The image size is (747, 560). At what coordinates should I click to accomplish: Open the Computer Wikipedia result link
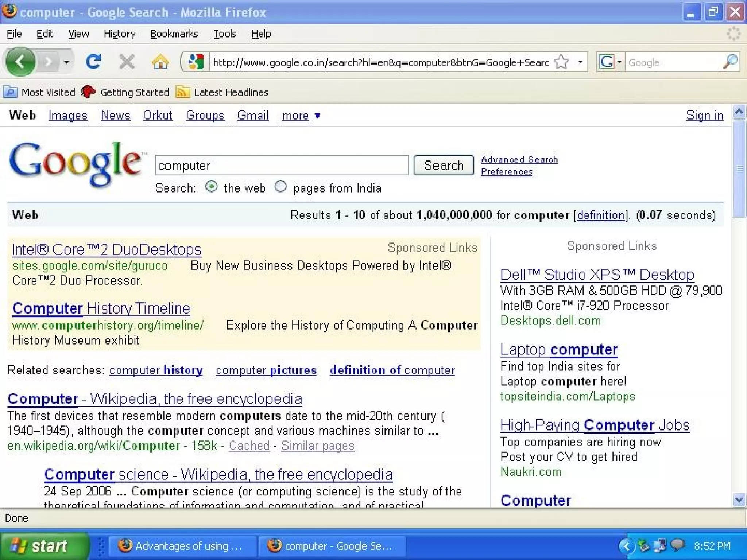coord(155,399)
